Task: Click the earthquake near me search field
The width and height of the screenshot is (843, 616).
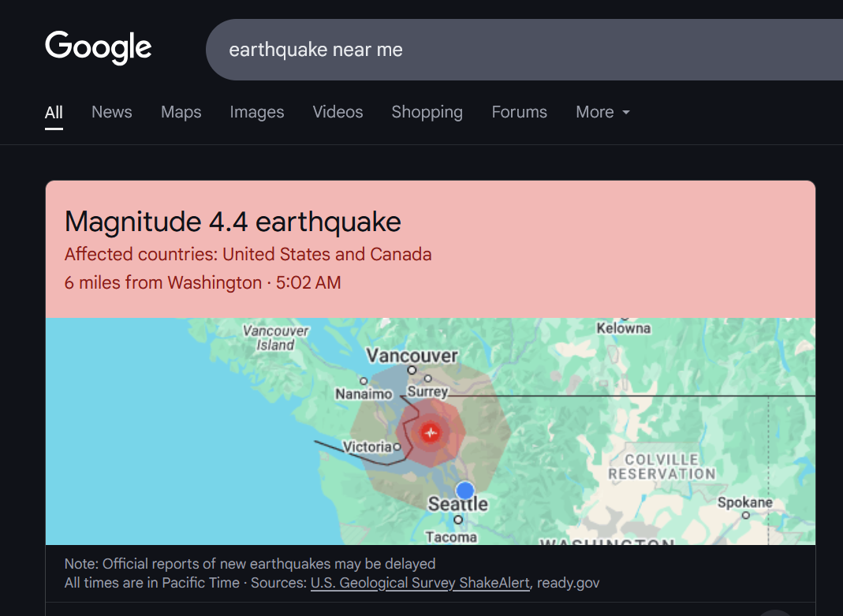Action: tap(524, 50)
